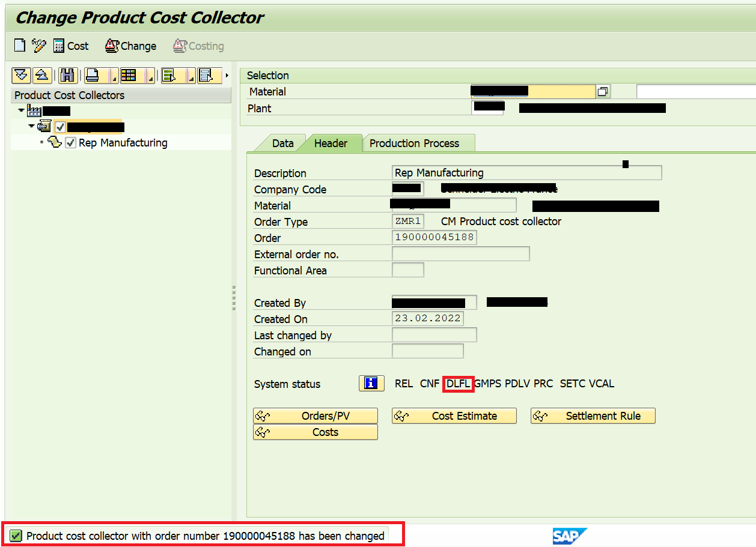Screen dimensions: 756x547
Task: Click the External order no. input field
Action: point(460,254)
